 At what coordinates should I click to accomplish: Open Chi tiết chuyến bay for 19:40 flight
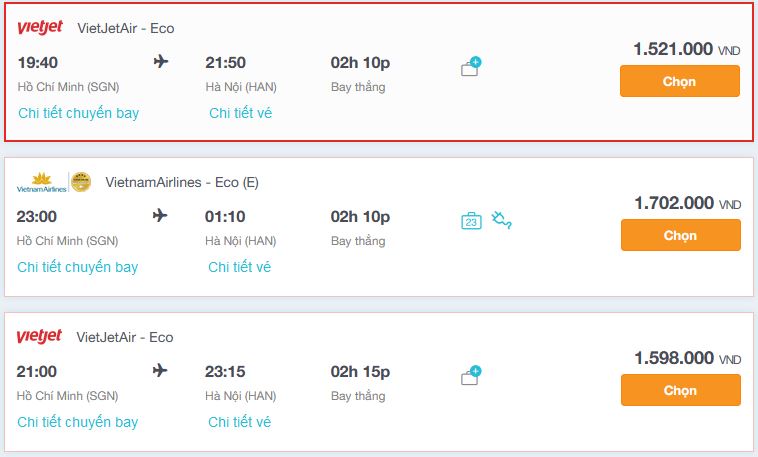[79, 113]
